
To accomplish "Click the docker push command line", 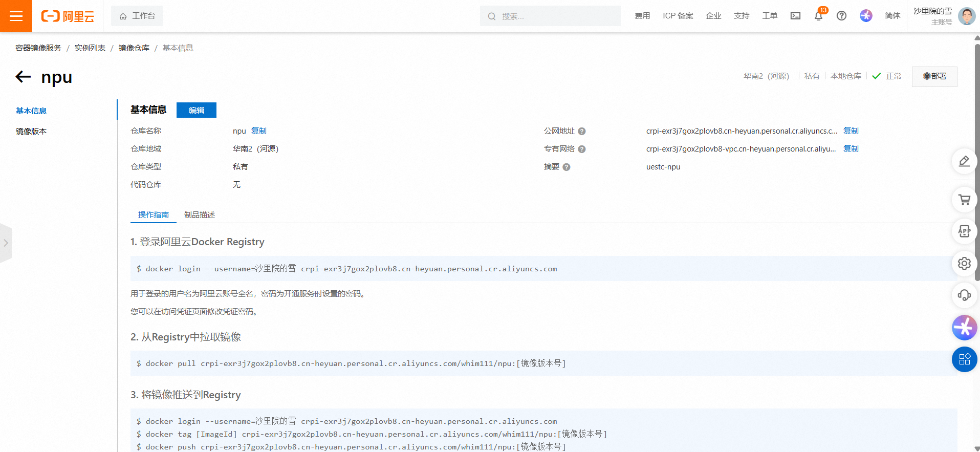I will [x=351, y=447].
